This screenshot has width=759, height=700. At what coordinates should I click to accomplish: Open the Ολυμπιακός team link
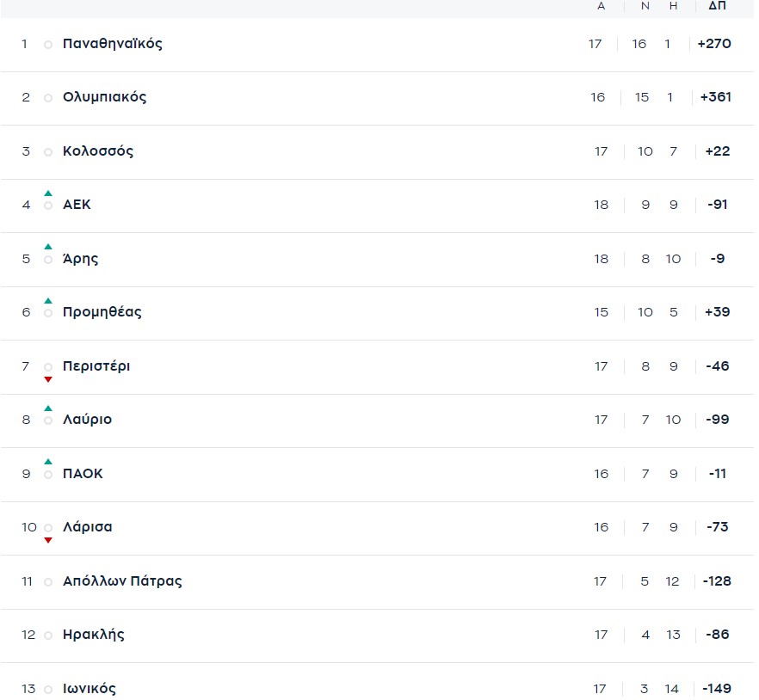click(105, 97)
